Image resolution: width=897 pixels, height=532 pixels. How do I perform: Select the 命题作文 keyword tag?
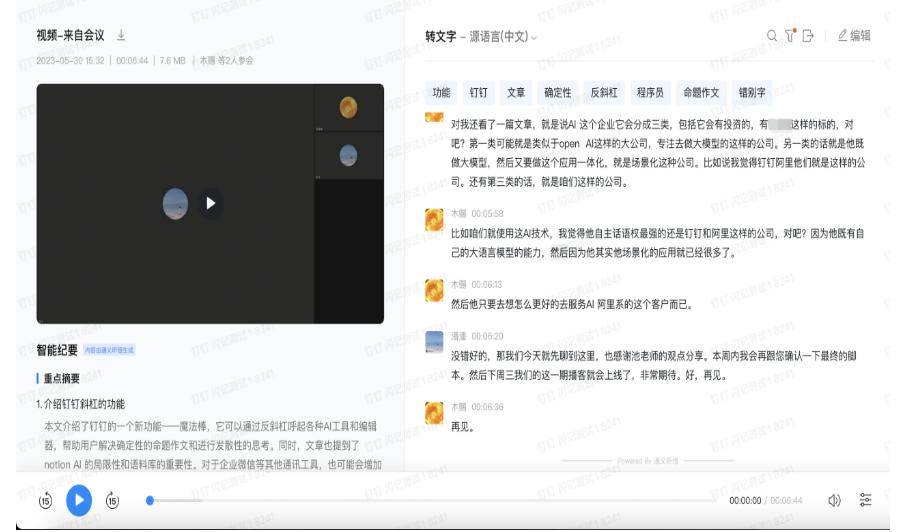pyautogui.click(x=700, y=93)
